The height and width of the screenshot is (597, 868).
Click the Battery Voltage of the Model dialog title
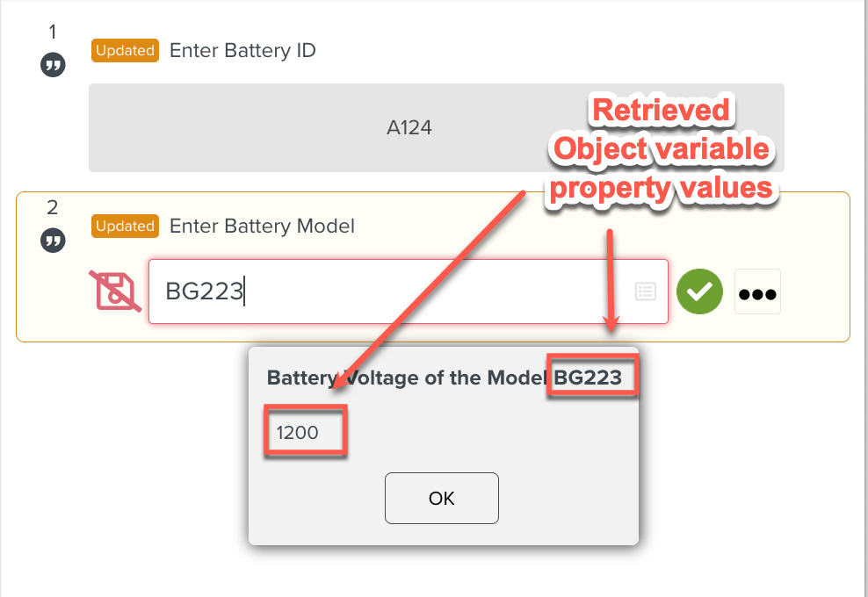coord(408,378)
